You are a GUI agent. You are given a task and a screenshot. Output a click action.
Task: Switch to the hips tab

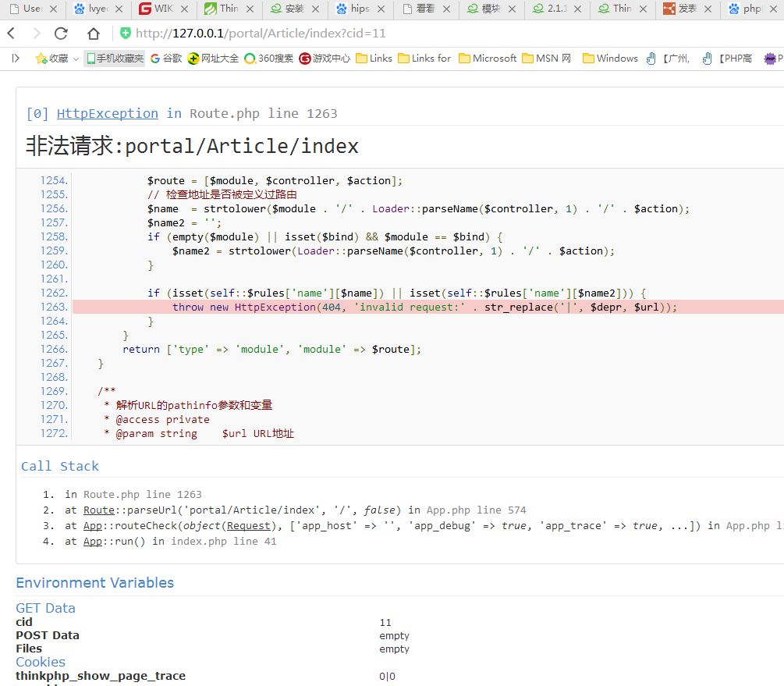[x=360, y=9]
